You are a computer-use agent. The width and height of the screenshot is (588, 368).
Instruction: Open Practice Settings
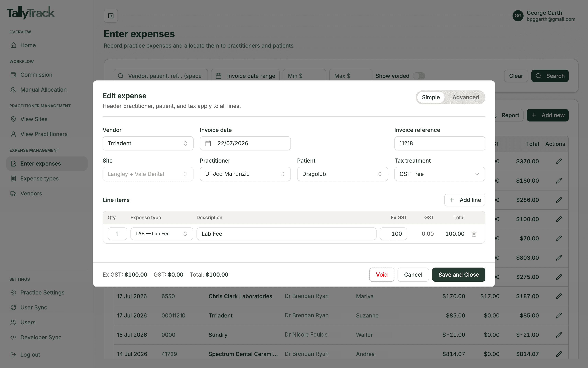click(x=47, y=293)
